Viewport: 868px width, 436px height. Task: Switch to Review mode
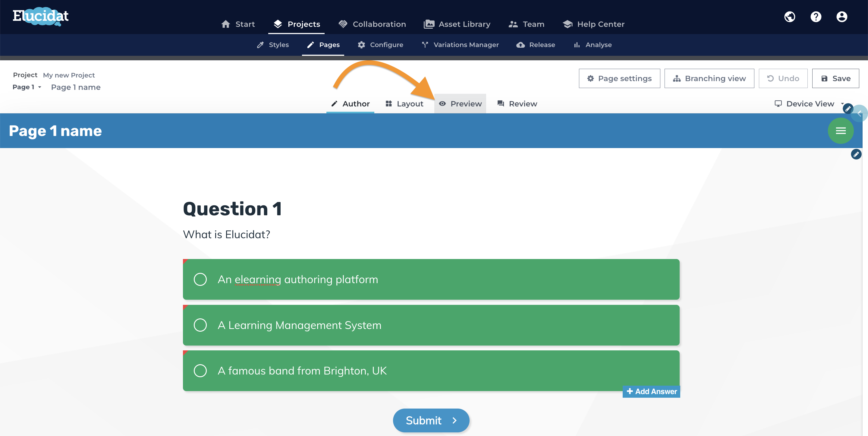pos(517,103)
